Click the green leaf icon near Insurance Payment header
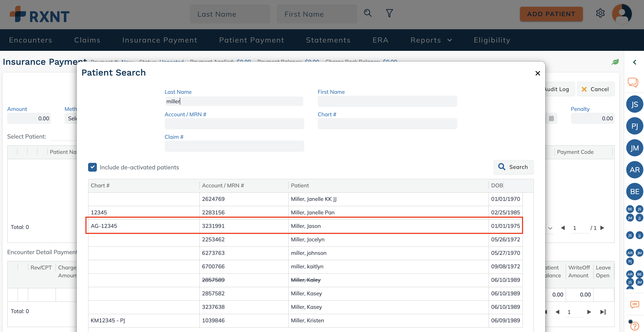This screenshot has height=332, width=644. 615,62
